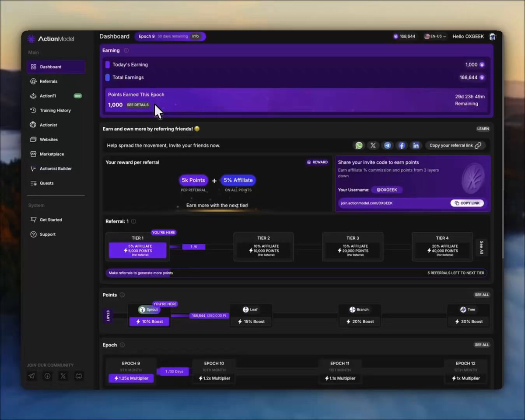Click the 168,644 points balance in the header
The width and height of the screenshot is (525, 420).
point(404,36)
